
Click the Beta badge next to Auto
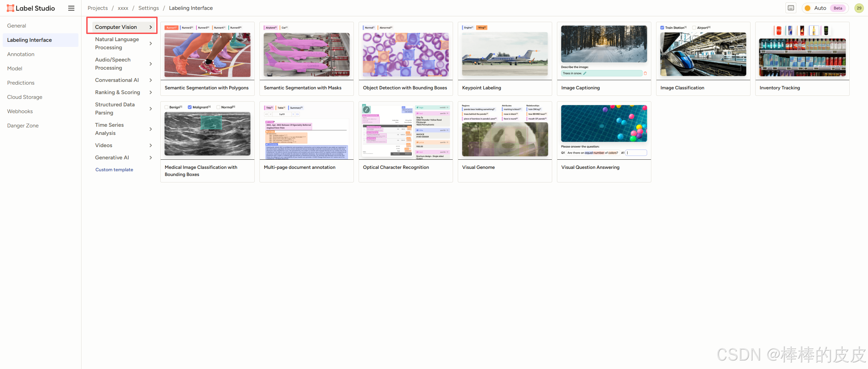pos(838,8)
